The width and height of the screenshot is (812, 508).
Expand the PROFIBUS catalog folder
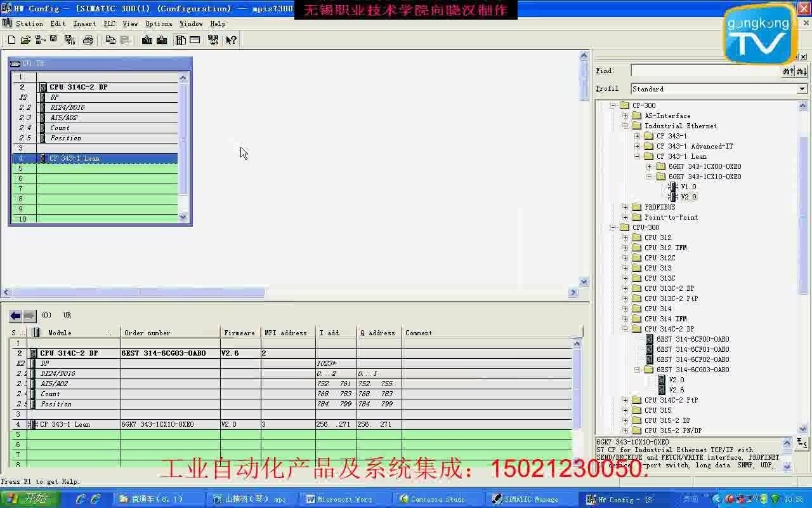pyautogui.click(x=625, y=207)
